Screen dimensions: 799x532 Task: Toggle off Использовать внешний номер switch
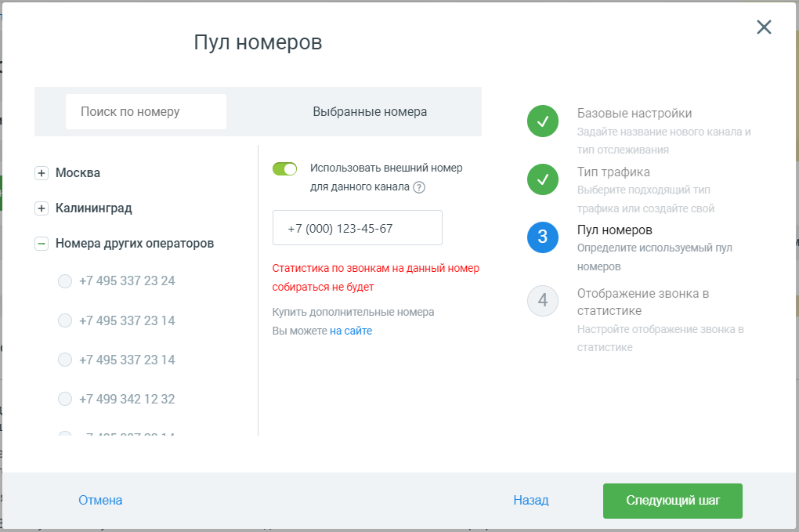285,168
